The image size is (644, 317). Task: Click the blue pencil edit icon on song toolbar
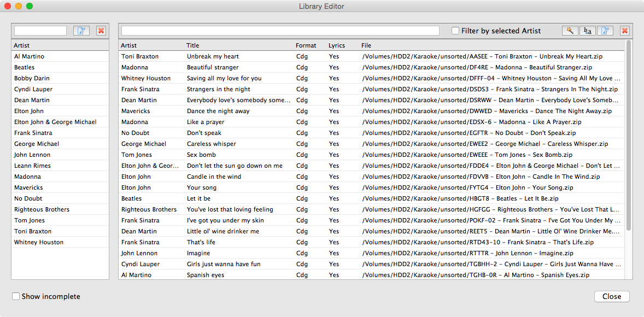click(606, 31)
